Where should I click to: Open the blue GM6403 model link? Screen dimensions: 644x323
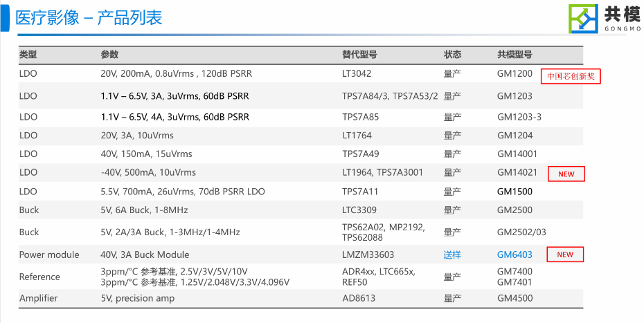point(515,255)
